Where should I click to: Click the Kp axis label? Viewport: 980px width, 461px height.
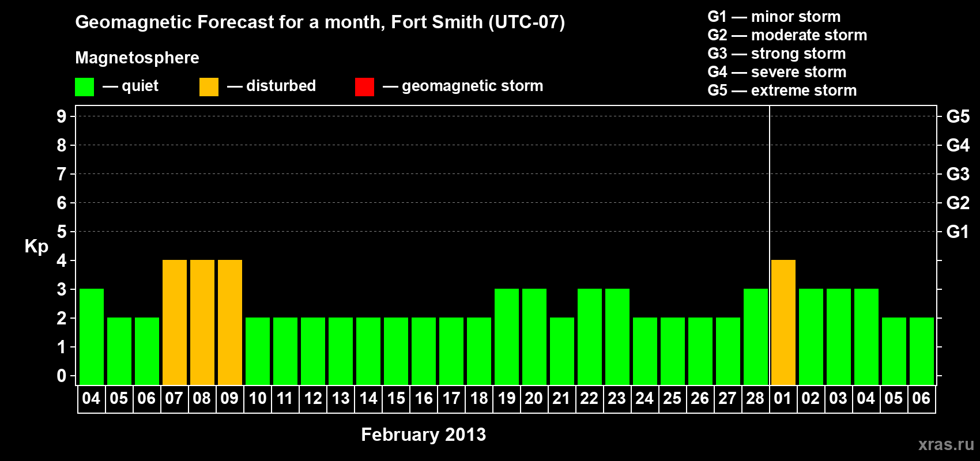coord(36,247)
